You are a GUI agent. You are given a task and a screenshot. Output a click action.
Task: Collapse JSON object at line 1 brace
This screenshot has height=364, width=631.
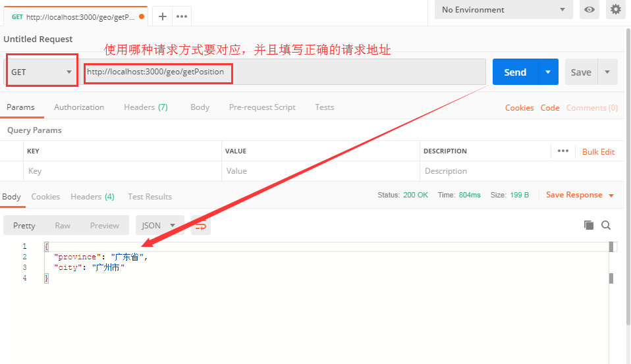coord(47,246)
